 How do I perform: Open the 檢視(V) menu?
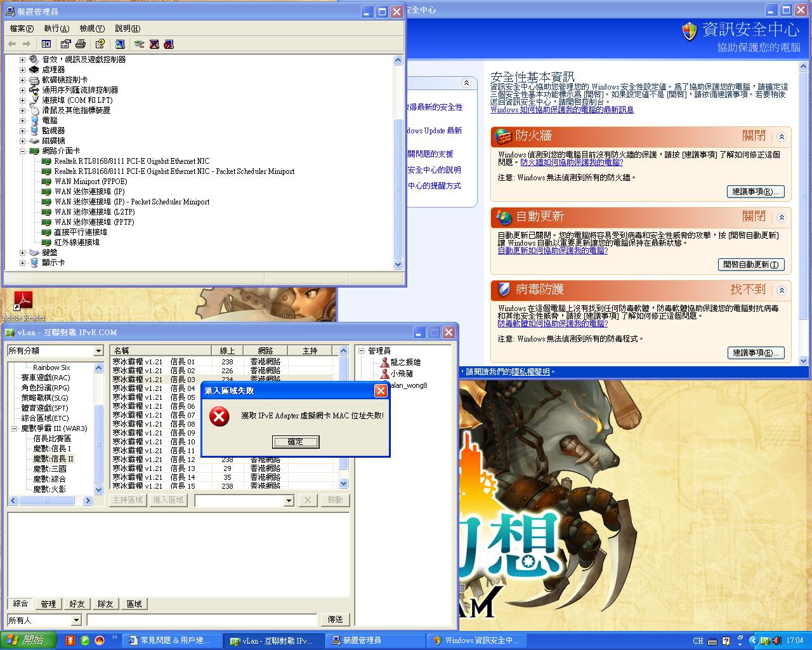pos(92,29)
